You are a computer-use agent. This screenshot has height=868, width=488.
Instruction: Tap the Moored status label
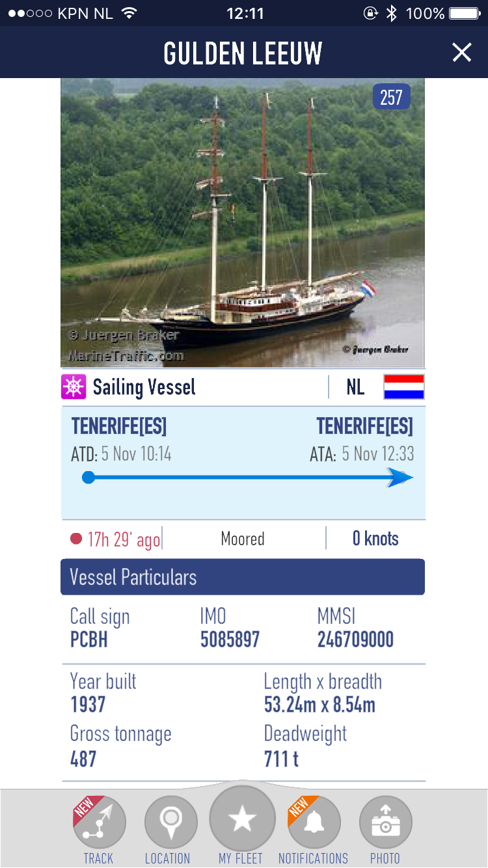click(243, 539)
